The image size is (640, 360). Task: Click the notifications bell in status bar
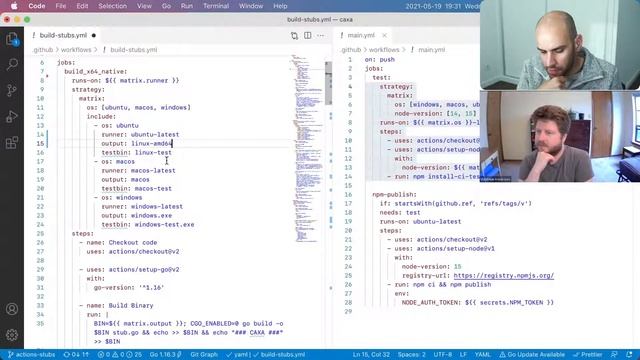pos(629,354)
